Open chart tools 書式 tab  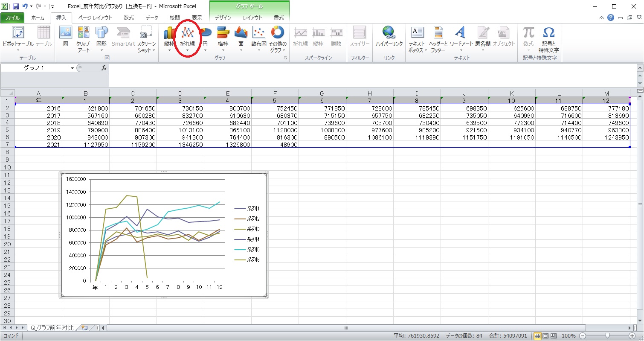pyautogui.click(x=278, y=18)
